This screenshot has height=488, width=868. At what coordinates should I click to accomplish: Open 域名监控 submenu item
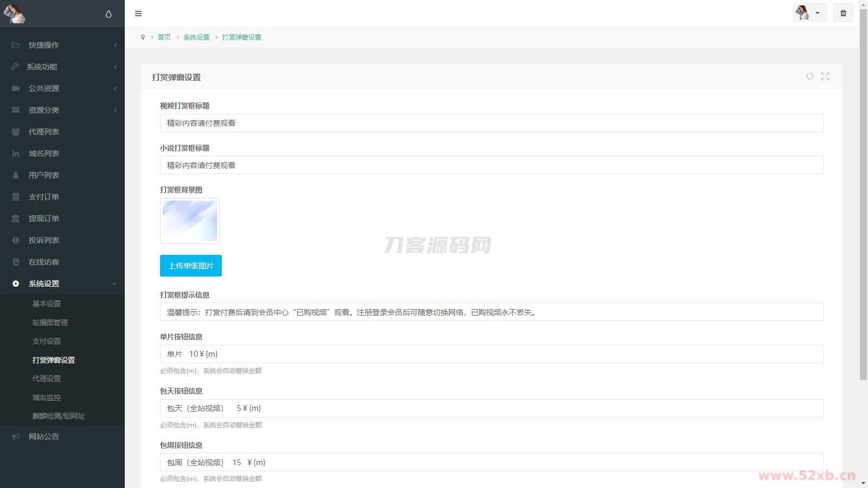pyautogui.click(x=47, y=397)
